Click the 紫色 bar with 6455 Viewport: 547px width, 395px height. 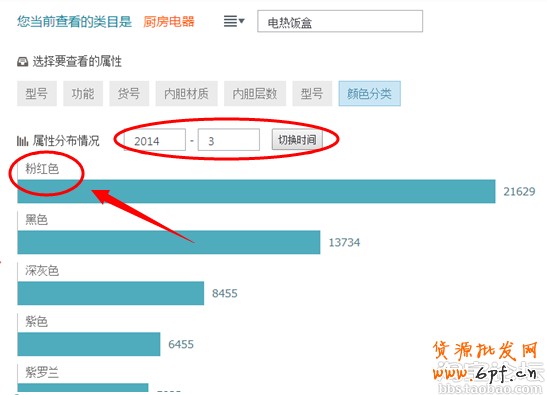click(89, 344)
